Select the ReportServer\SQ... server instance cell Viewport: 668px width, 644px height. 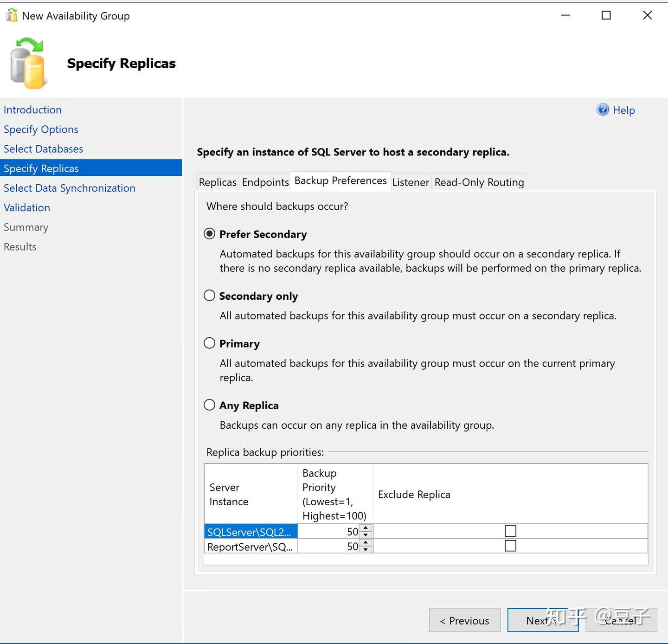[251, 547]
